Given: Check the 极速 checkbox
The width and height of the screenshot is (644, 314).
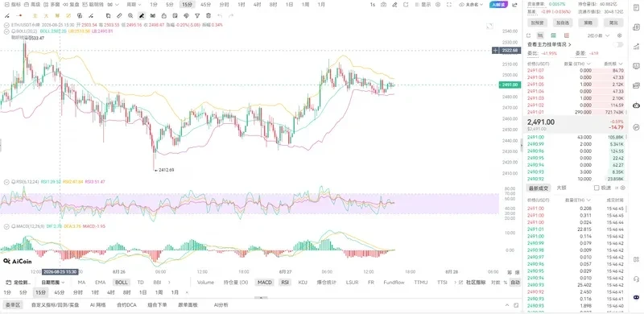Looking at the screenshot, I should pos(597,188).
